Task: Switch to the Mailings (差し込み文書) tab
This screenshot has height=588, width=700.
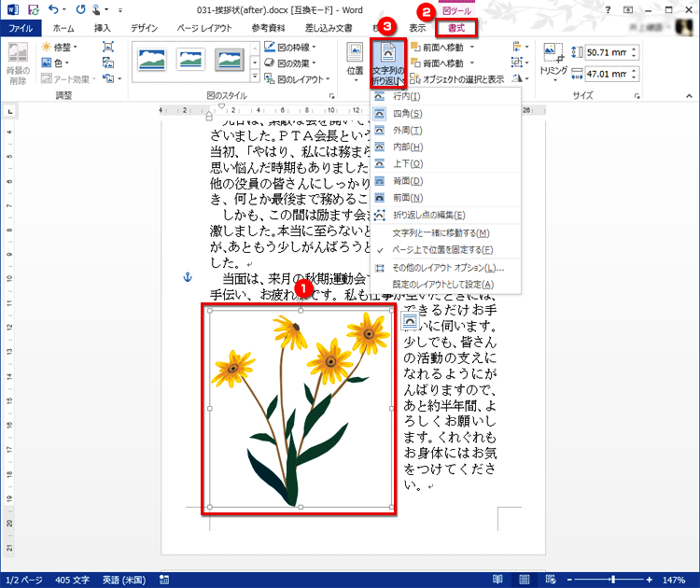Action: pos(329,28)
